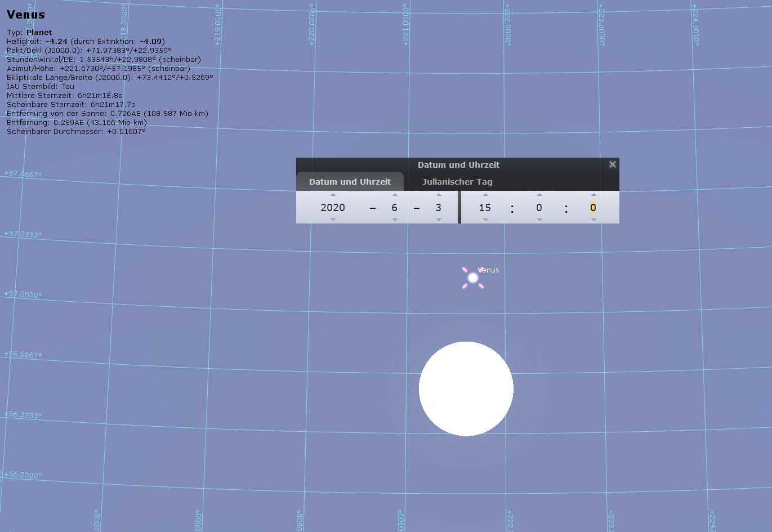This screenshot has height=532, width=772.
Task: Click the +56.0000° altitude grid label
Action: click(23, 475)
